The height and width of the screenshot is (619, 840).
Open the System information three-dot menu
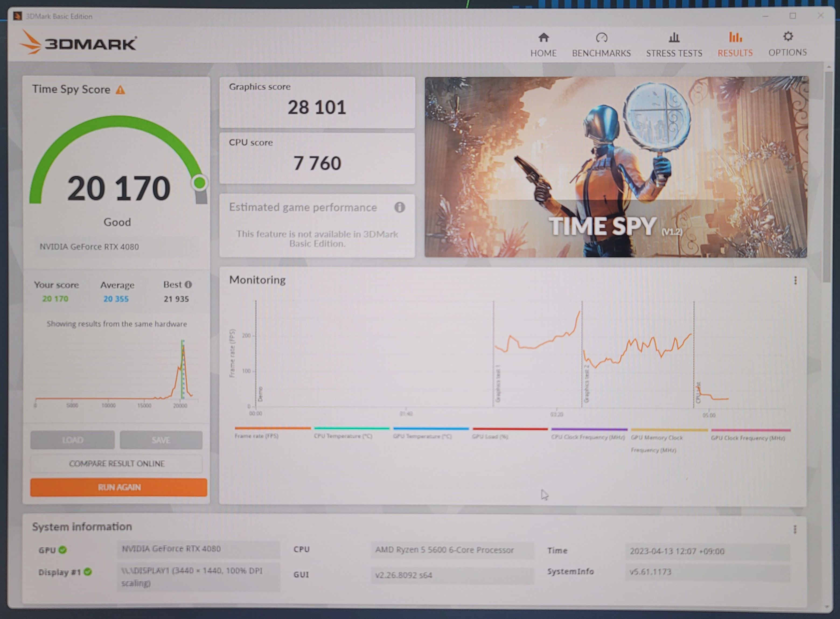795,529
